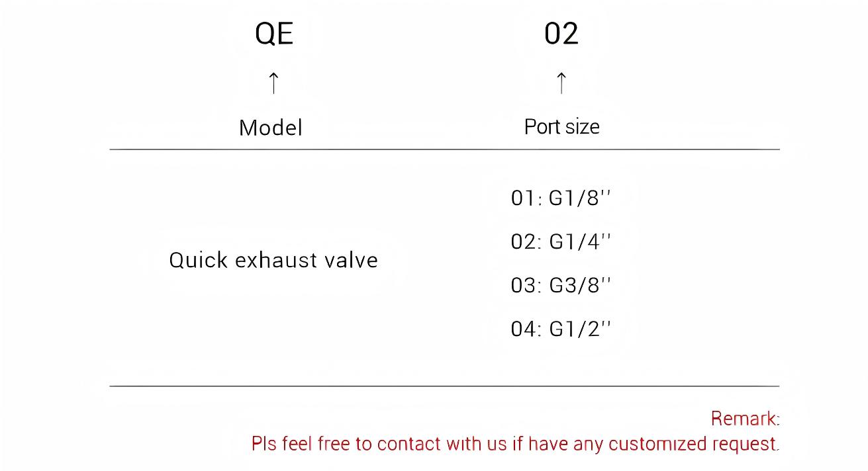
Task: Choose the 01: G1/8'' port option
Action: [560, 198]
